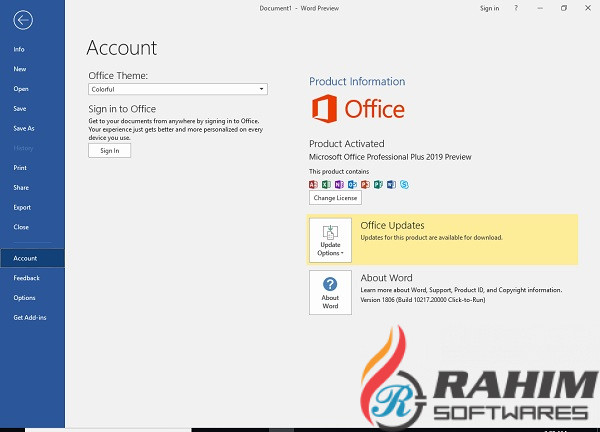Click the Version 1806 build text
The image size is (600, 432).
(423, 300)
